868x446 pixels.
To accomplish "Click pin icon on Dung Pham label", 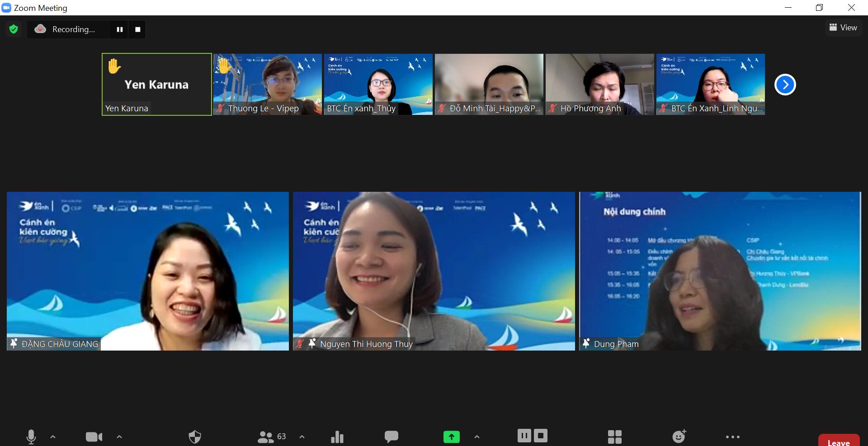I will [586, 344].
